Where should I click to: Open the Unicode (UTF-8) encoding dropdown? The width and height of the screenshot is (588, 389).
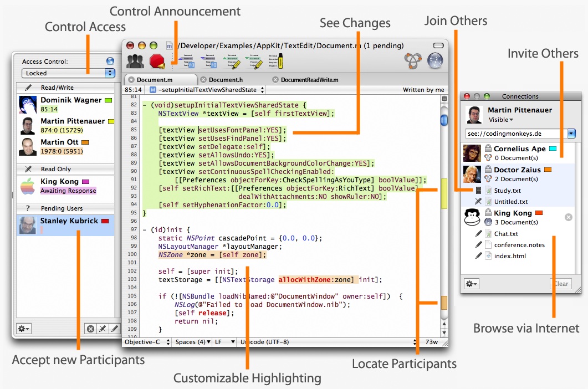(328, 342)
